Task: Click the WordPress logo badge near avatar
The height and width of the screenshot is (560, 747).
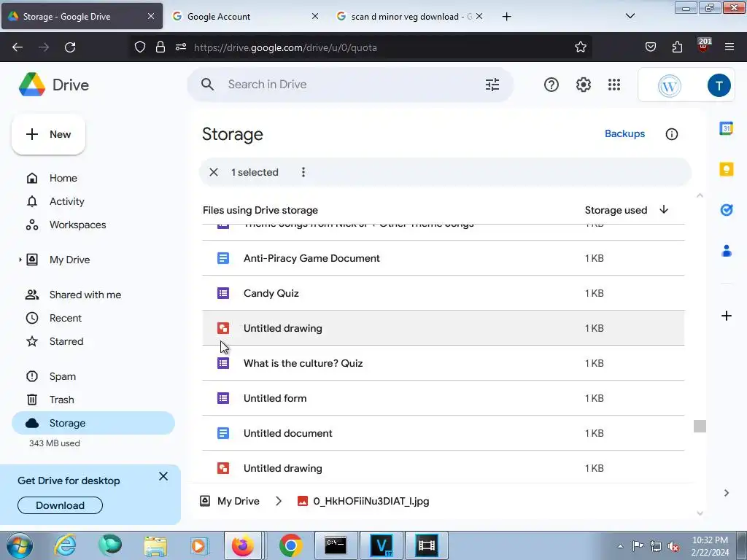Action: coord(669,86)
